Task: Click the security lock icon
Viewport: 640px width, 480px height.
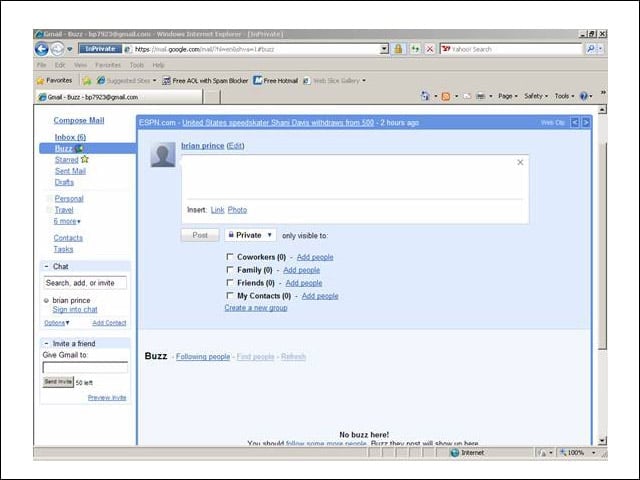Action: (x=398, y=49)
